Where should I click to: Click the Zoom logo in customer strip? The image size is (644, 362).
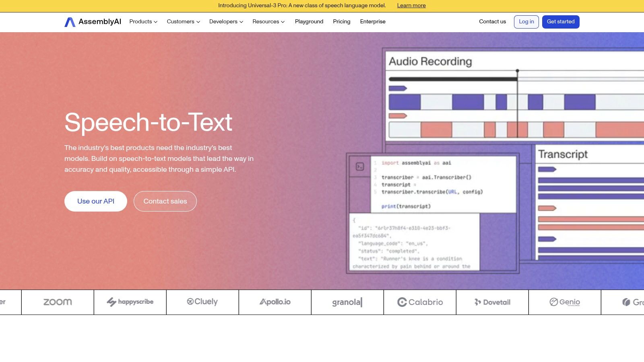pyautogui.click(x=58, y=302)
